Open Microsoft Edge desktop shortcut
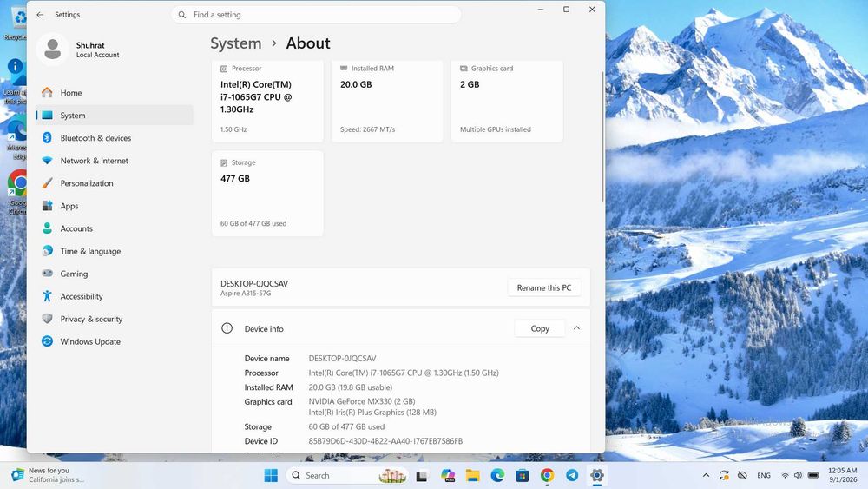 click(x=16, y=138)
